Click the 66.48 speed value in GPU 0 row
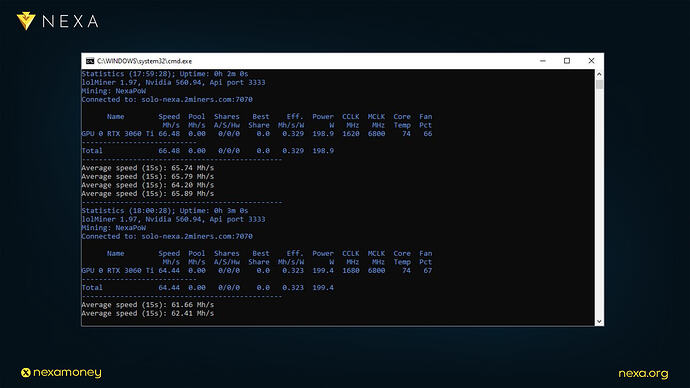The image size is (690, 388). click(169, 134)
